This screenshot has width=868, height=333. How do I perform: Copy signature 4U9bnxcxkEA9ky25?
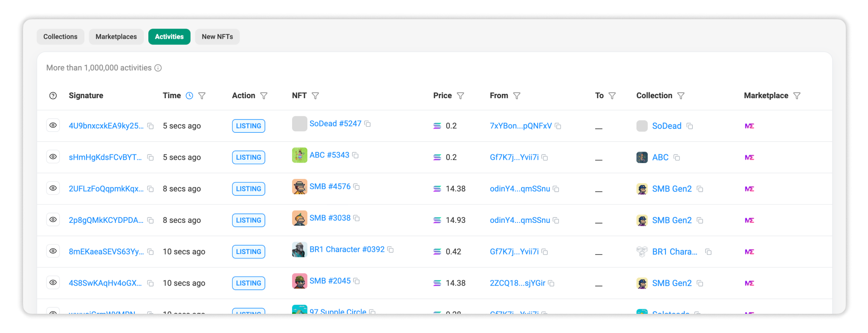point(150,126)
